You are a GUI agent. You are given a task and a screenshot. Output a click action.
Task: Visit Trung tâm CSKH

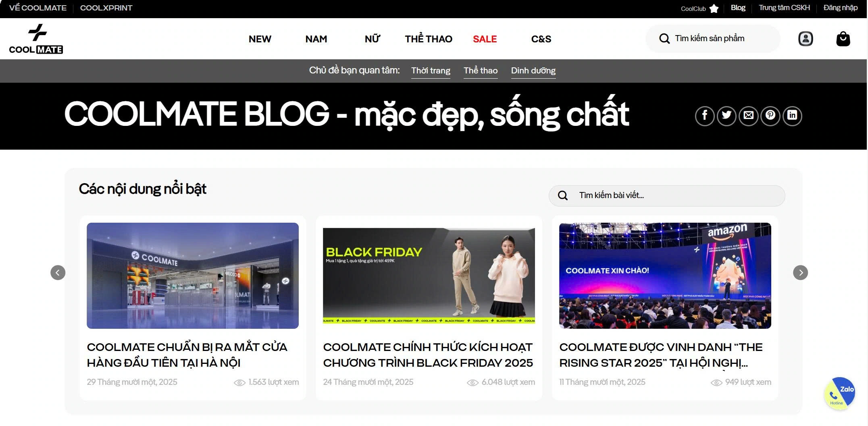coord(784,7)
